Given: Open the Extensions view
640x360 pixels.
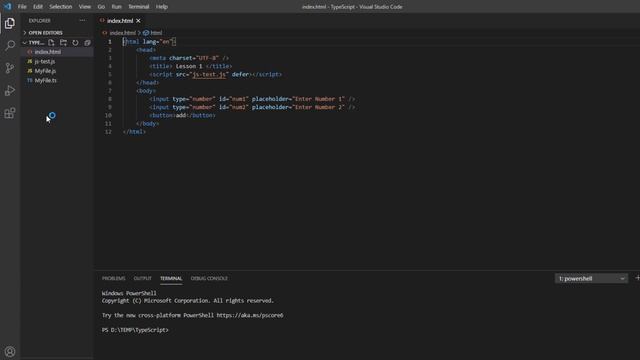Looking at the screenshot, I should tap(10, 113).
